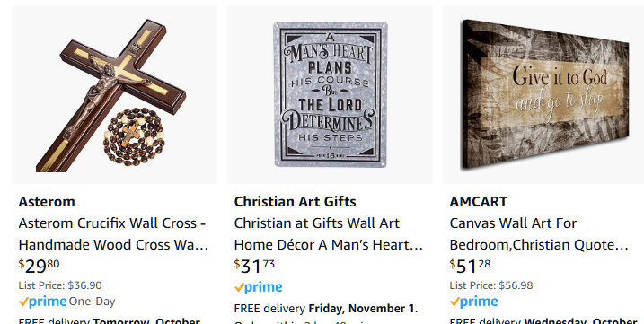Click the Prime badge under $31.73
The width and height of the screenshot is (644, 324).
(x=259, y=287)
